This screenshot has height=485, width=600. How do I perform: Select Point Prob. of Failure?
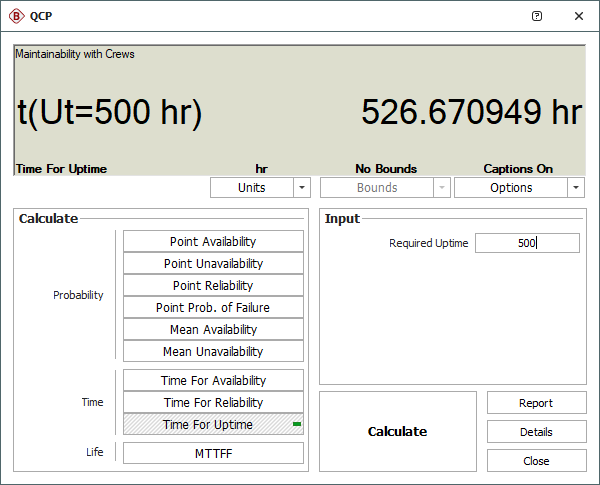tap(213, 307)
